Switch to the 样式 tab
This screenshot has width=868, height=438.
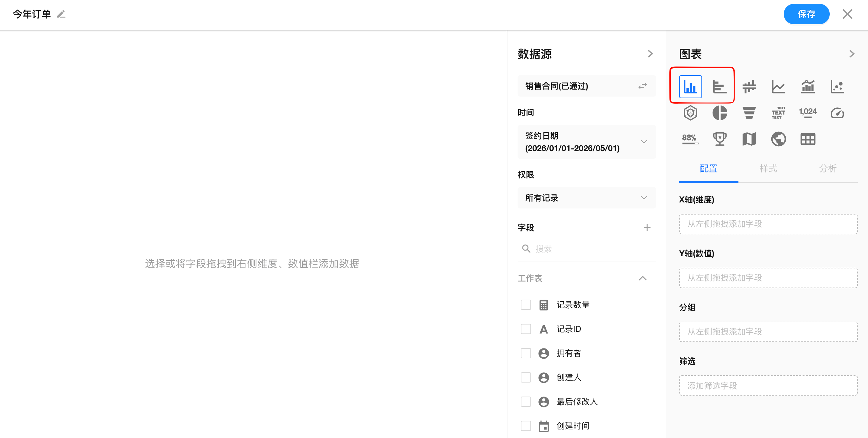click(768, 168)
